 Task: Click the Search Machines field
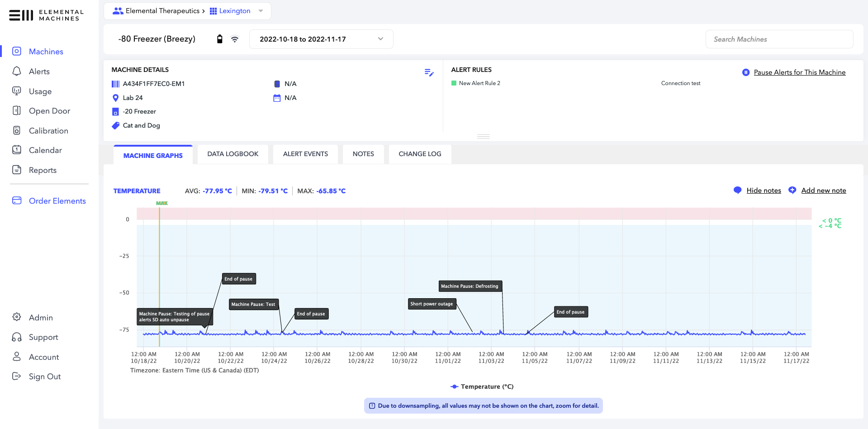tap(779, 39)
